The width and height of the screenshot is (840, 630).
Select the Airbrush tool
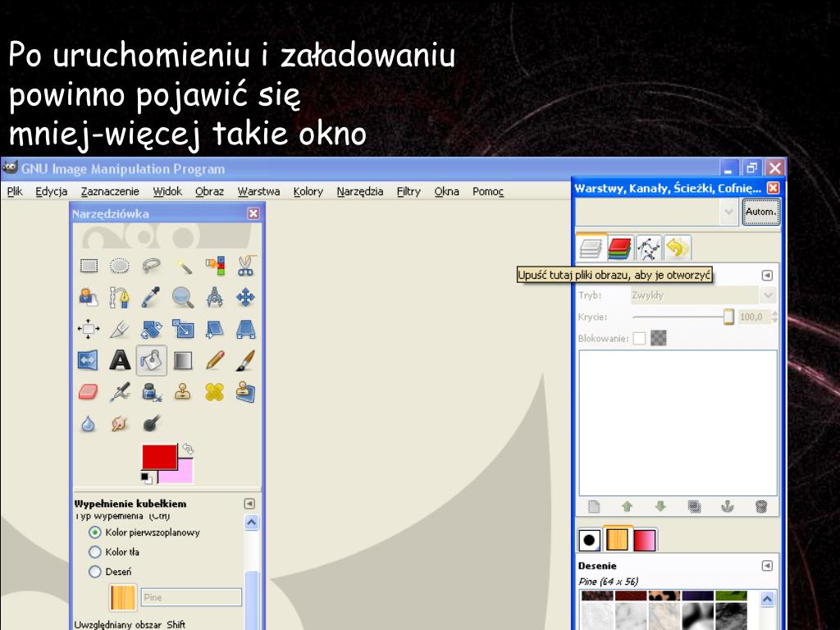tap(120, 392)
